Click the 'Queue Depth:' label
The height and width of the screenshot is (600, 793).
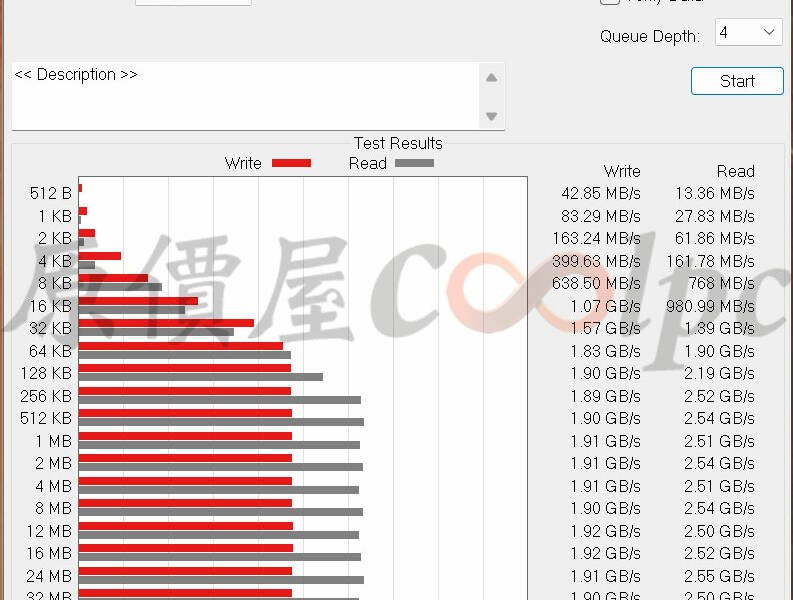650,36
